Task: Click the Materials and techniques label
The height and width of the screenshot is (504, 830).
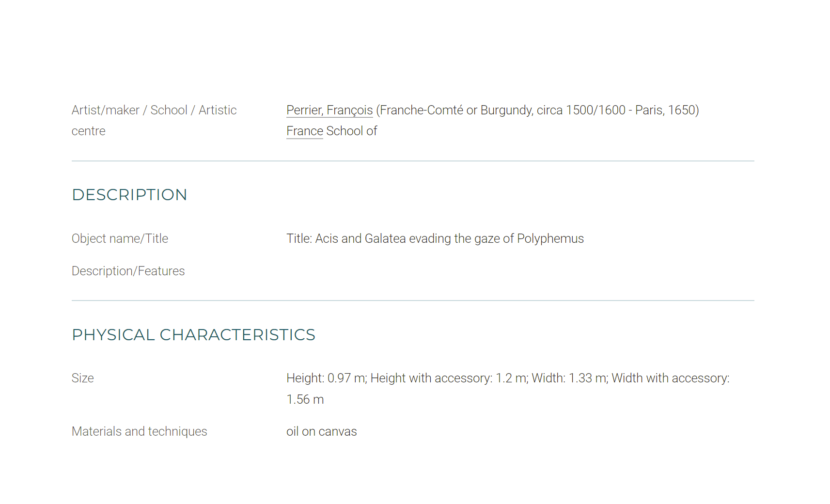Action: (139, 432)
